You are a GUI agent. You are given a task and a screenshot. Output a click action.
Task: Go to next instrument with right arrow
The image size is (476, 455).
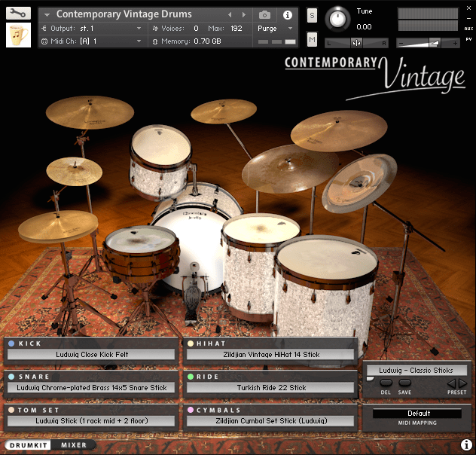click(243, 14)
